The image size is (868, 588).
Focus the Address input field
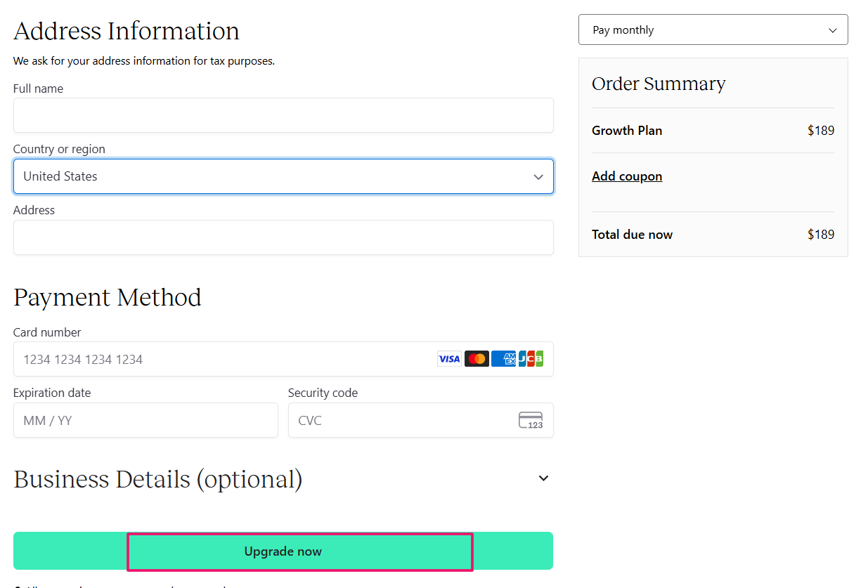[283, 237]
